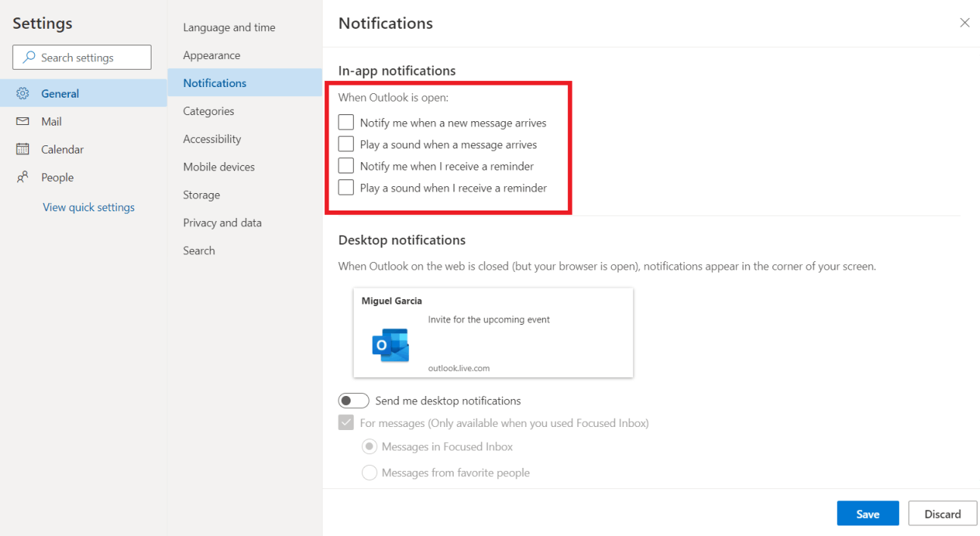The width and height of the screenshot is (980, 536).
Task: Click the Notifications page title
Action: 385,23
